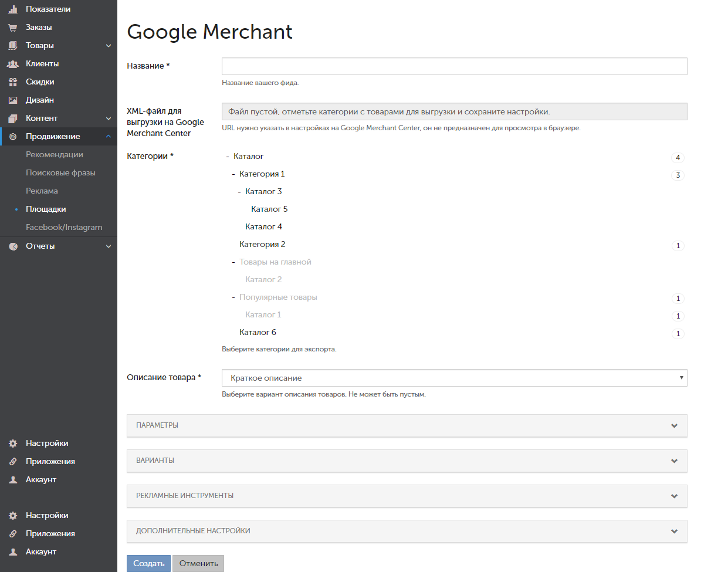Go to Реклама submenu item

(x=42, y=191)
